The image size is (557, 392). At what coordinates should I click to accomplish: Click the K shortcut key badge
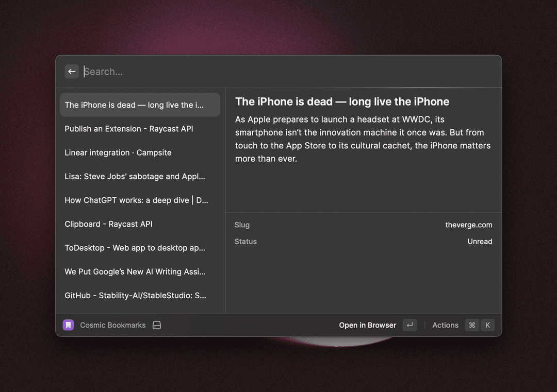tap(488, 325)
